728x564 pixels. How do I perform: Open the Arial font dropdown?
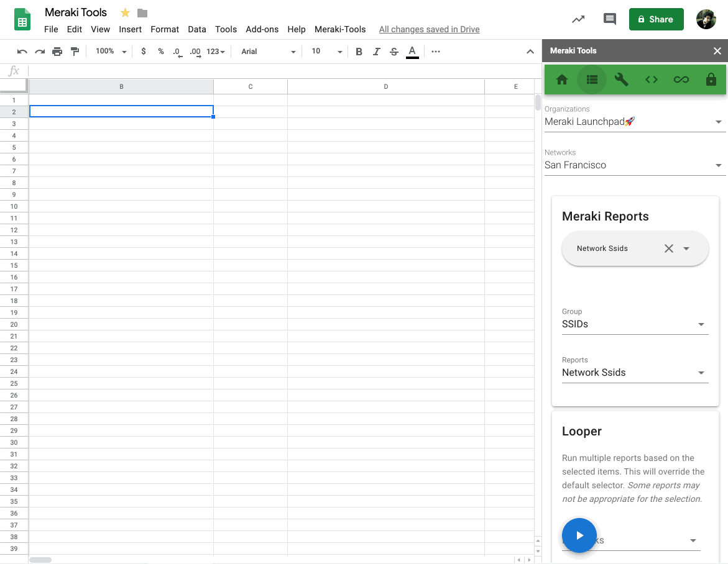point(268,52)
